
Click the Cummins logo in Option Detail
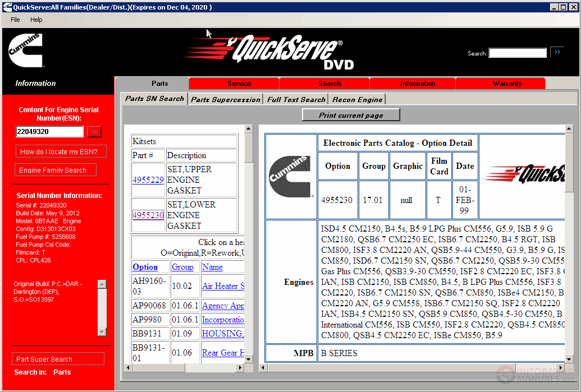click(291, 177)
